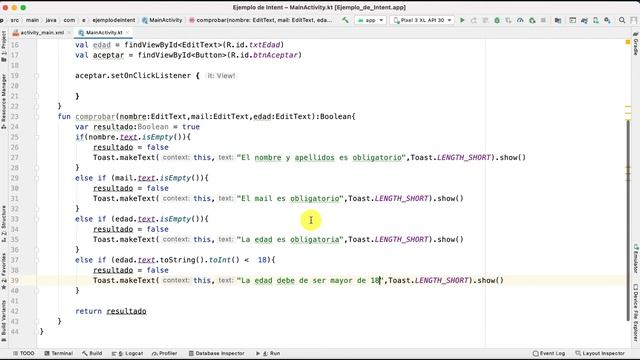640x360 pixels.
Task: Open the Profile app gauge icon
Action: click(x=520, y=20)
